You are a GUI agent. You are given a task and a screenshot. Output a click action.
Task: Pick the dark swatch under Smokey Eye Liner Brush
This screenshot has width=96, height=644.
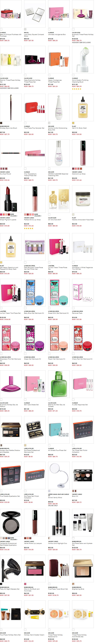tap(1, 123)
